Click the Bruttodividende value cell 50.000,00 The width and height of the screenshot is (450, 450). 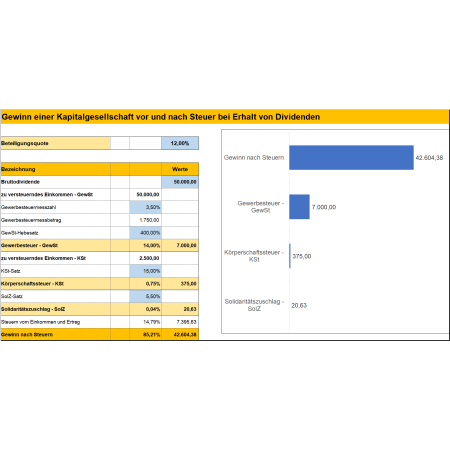[x=180, y=182]
